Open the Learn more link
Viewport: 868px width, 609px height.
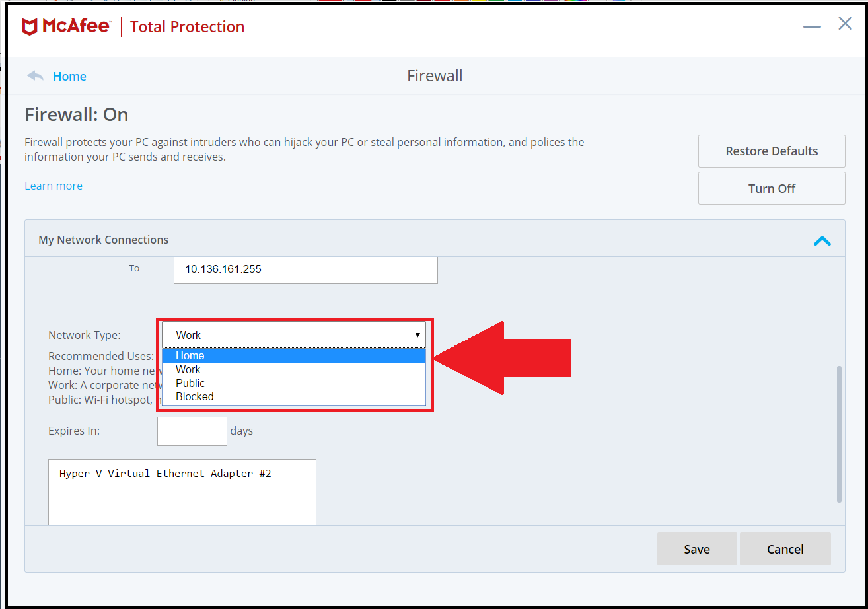coord(54,186)
